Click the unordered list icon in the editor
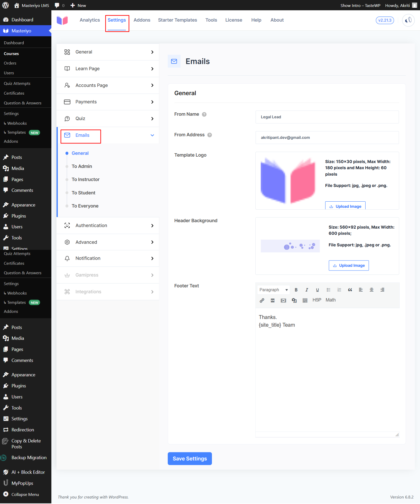 328,290
